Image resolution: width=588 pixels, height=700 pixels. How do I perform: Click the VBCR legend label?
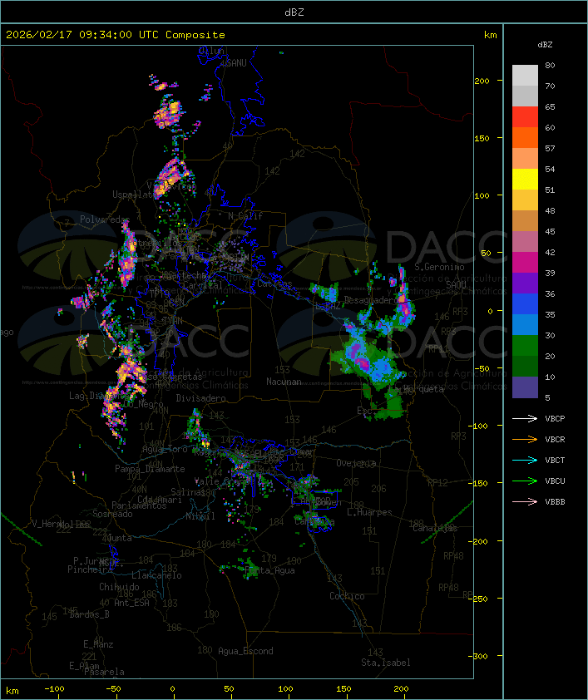pos(555,439)
